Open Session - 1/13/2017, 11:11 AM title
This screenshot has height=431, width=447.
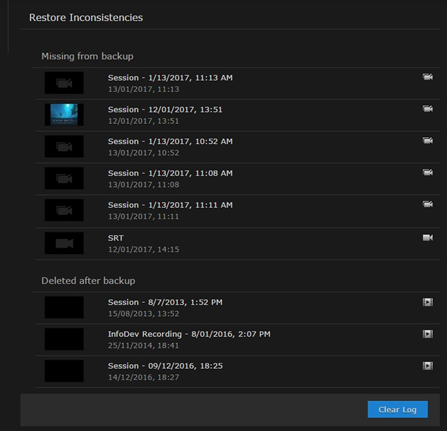tap(170, 205)
